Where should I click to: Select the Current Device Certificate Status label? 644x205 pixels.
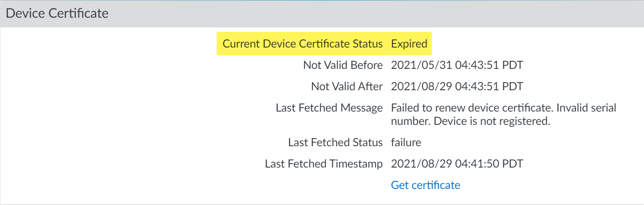[x=302, y=43]
